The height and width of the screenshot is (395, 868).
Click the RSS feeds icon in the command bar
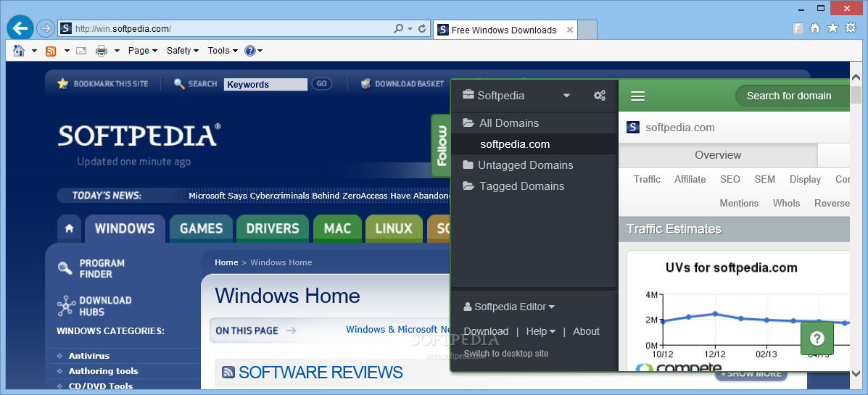click(50, 51)
